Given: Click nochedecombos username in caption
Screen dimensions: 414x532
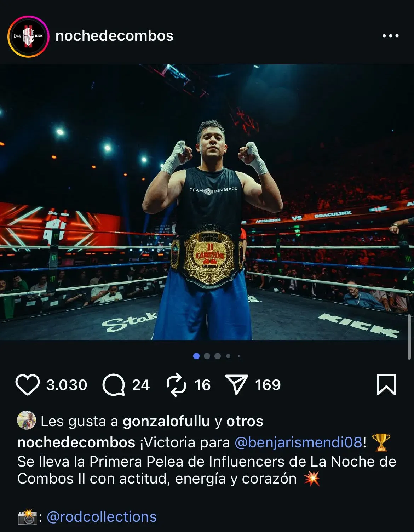Looking at the screenshot, I should tap(76, 442).
